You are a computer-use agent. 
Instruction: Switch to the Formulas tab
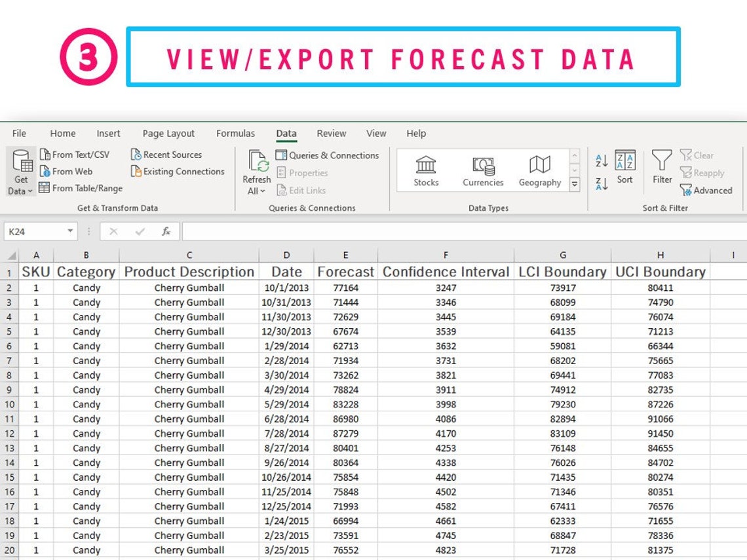[x=235, y=133]
